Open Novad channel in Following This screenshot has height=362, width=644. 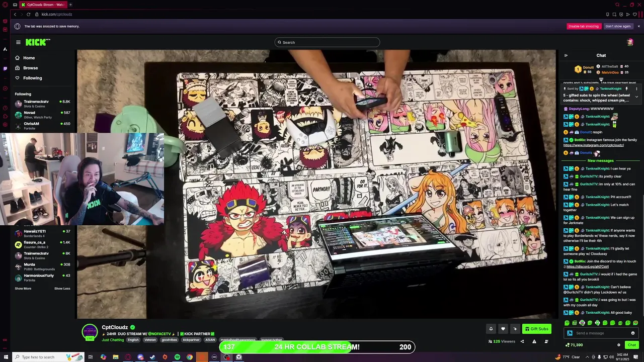click(42, 115)
